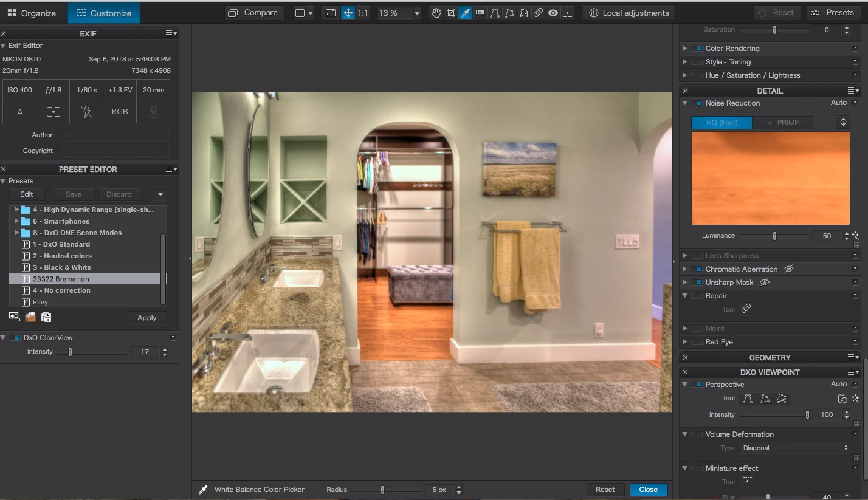Click the fit-on-screen zoom icon
This screenshot has height=500, width=868.
tap(330, 13)
